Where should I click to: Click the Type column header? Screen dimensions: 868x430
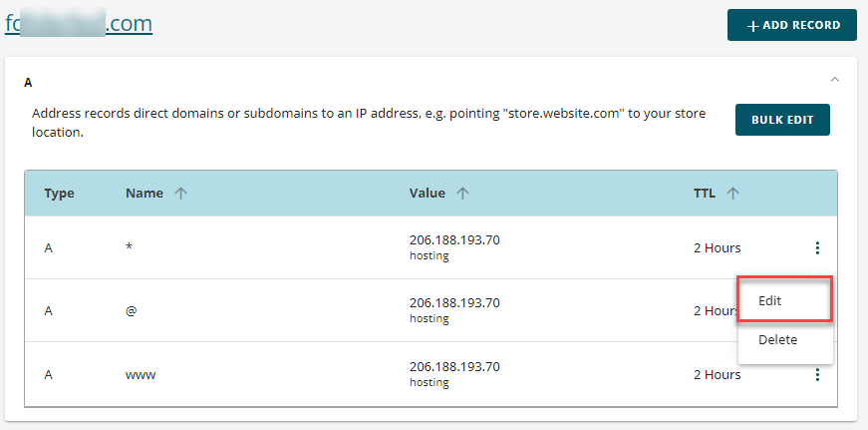point(59,194)
